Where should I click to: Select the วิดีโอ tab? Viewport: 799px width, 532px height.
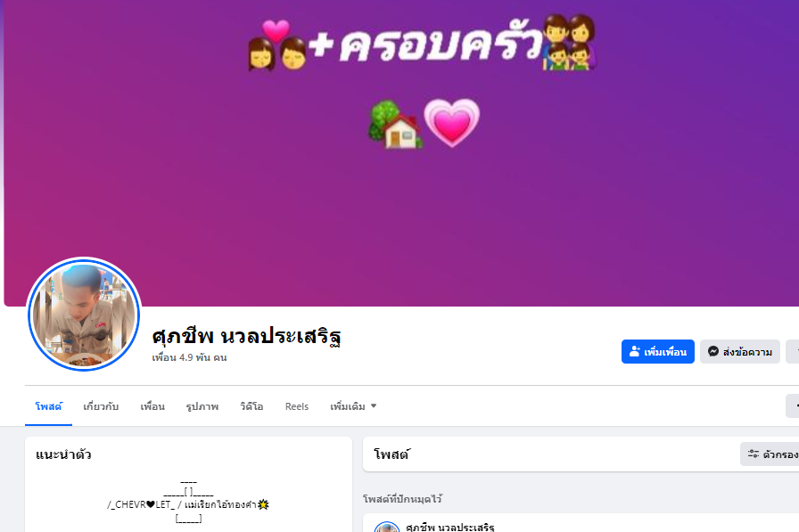tap(251, 406)
